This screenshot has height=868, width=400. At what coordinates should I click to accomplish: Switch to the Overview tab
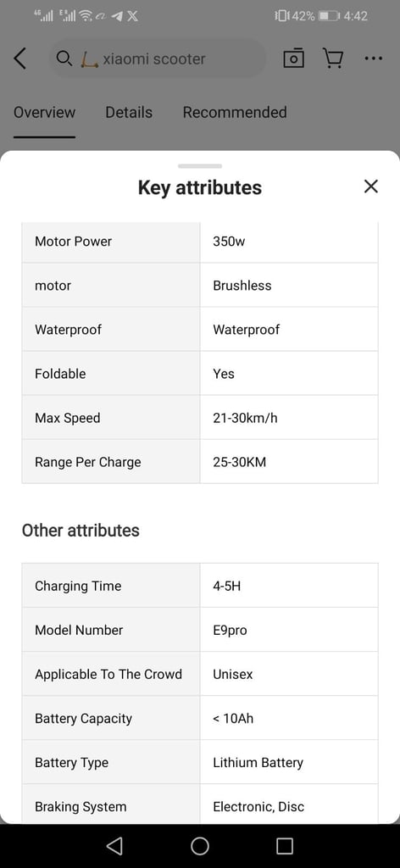point(44,113)
